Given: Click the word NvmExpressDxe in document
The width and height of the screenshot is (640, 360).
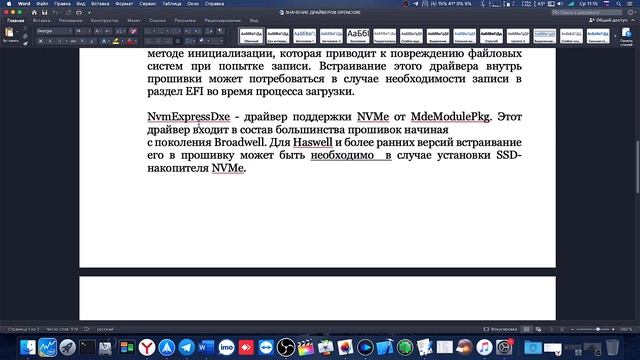Looking at the screenshot, I should pyautogui.click(x=189, y=117).
